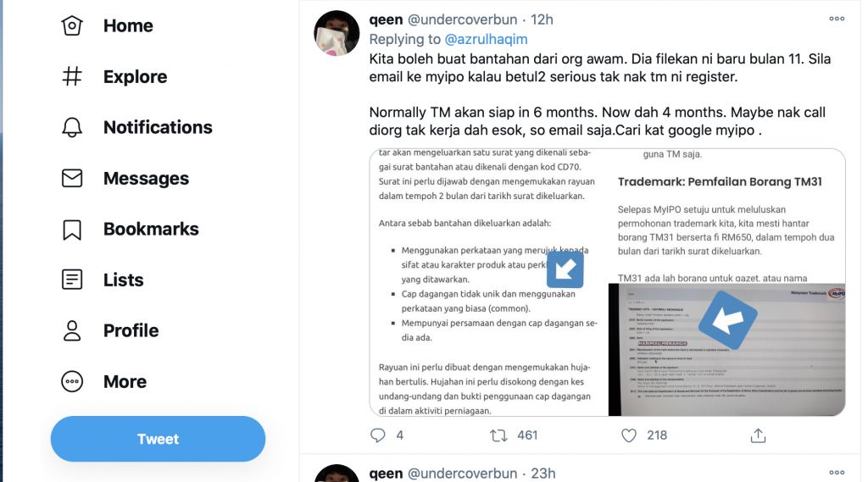Viewport: 868px width, 482px height.
Task: Open qeen's avatar on the 12h tweet
Action: click(x=337, y=33)
